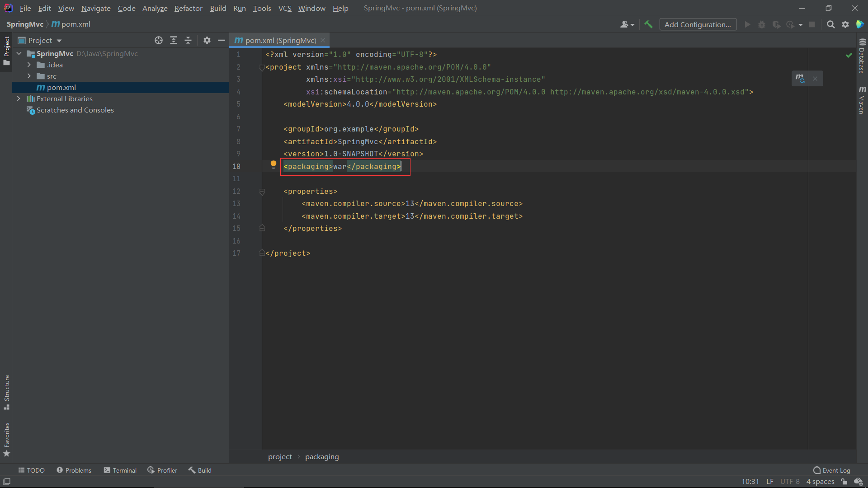The image size is (868, 488).
Task: Expand the External Libraries node
Action: (19, 99)
